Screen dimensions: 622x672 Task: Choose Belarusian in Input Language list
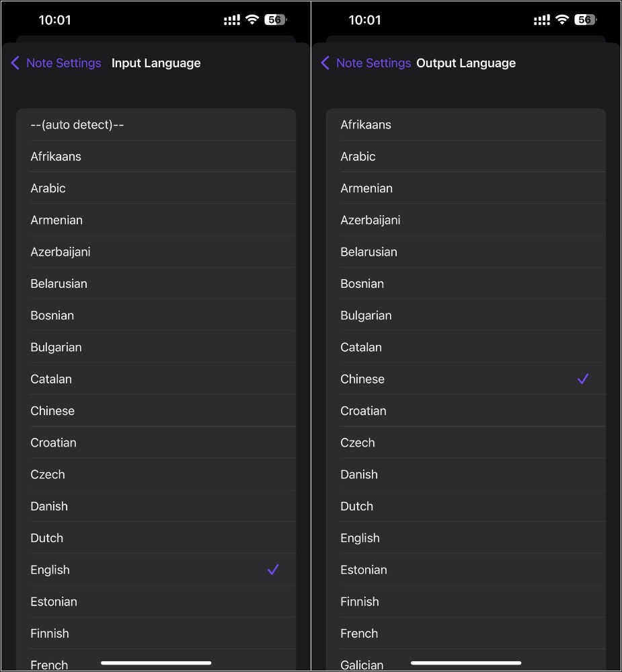tap(59, 284)
